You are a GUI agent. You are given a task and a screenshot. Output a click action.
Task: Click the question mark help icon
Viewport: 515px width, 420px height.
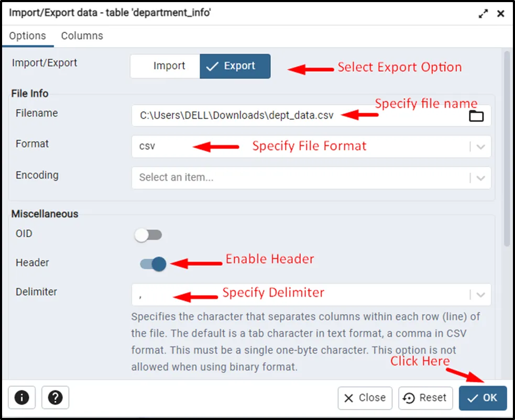click(55, 397)
